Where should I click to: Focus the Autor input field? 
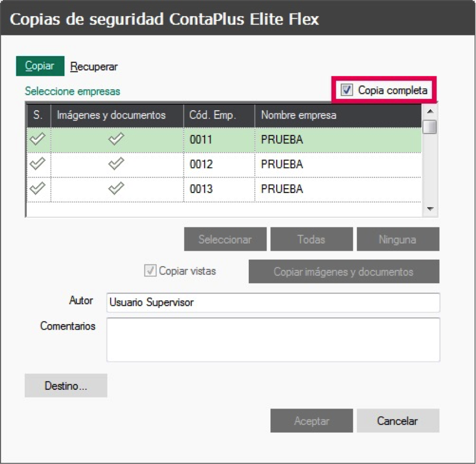(x=273, y=302)
